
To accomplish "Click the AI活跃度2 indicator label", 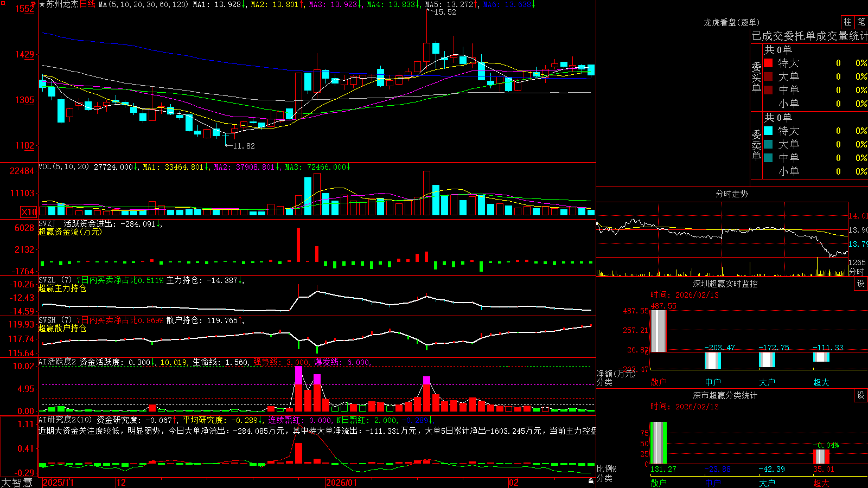I will tap(58, 362).
